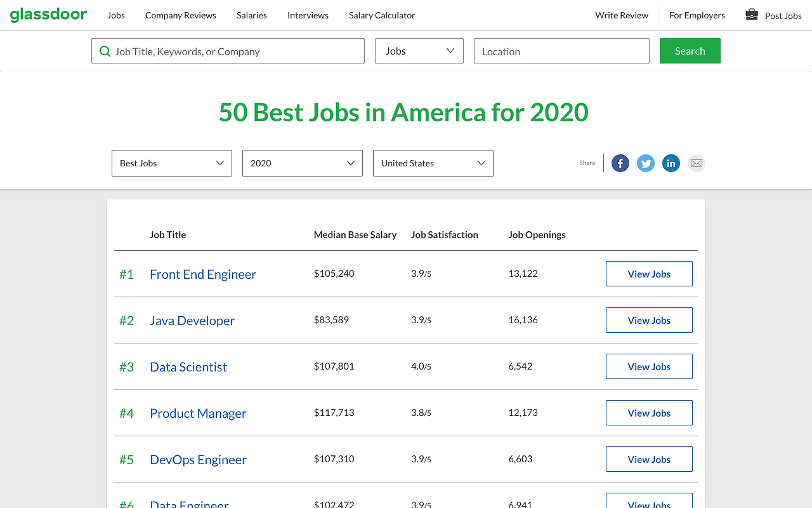Click the Post Jobs briefcase icon
Image resolution: width=812 pixels, height=508 pixels.
click(x=752, y=15)
